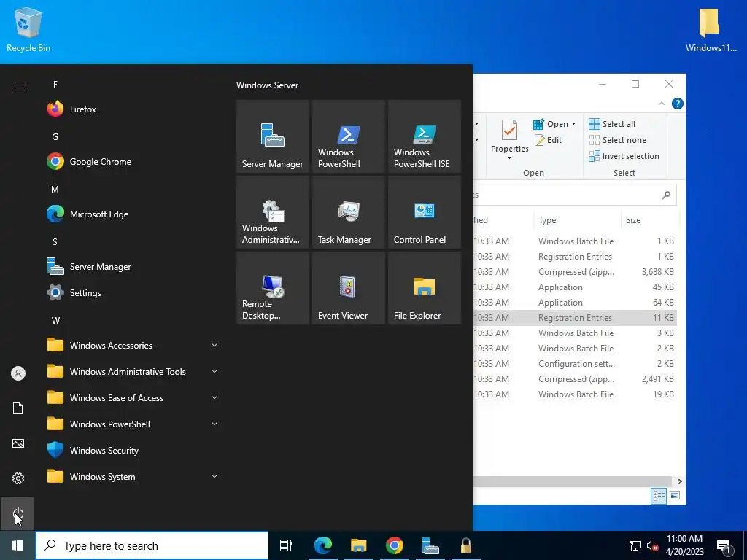Click the Server Manager taskbar icon
The image size is (747, 560).
click(x=430, y=545)
